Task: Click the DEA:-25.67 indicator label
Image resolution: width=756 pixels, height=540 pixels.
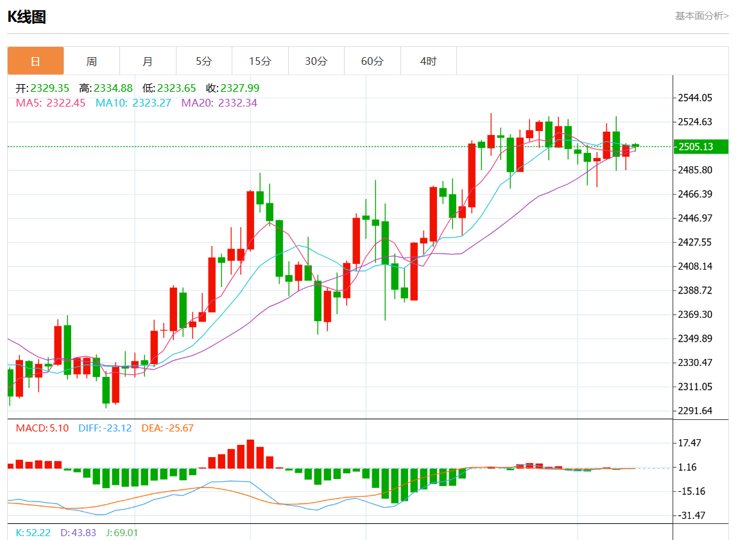Action: pyautogui.click(x=168, y=428)
